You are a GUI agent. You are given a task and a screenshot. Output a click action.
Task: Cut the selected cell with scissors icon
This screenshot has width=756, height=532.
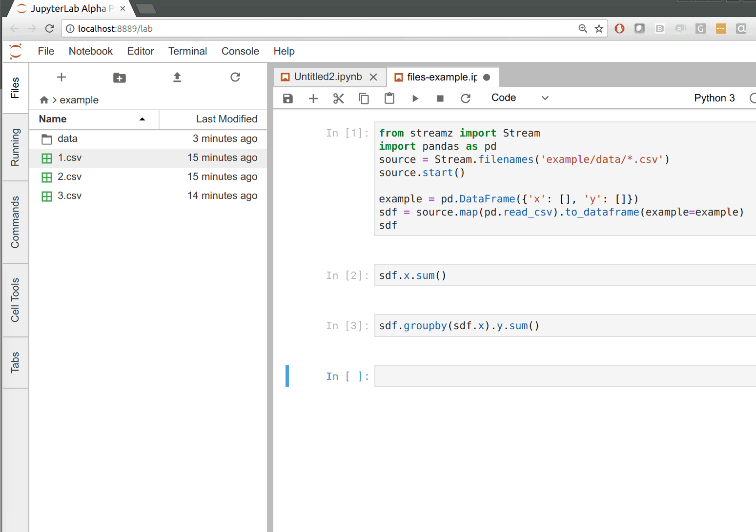[x=339, y=99]
